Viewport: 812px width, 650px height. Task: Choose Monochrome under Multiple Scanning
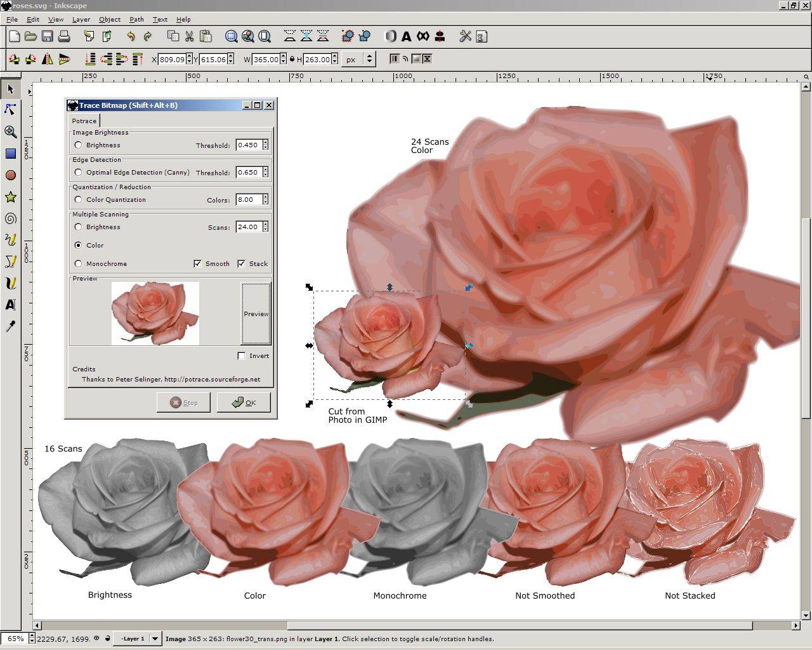(x=78, y=263)
